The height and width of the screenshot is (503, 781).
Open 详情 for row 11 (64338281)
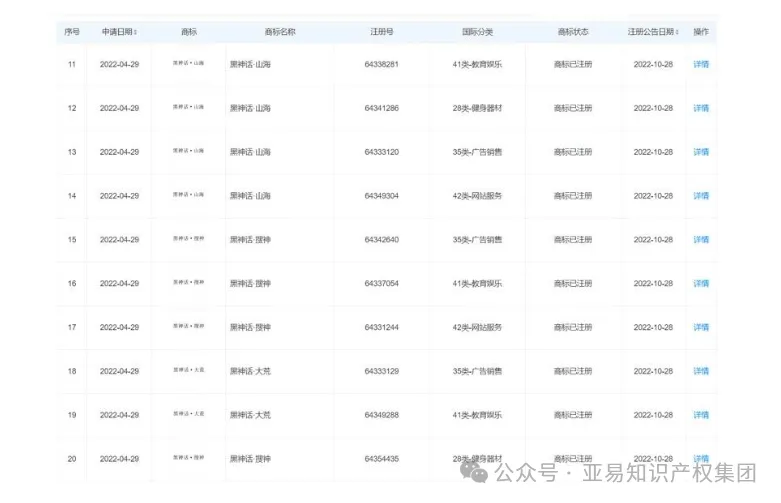[701, 64]
